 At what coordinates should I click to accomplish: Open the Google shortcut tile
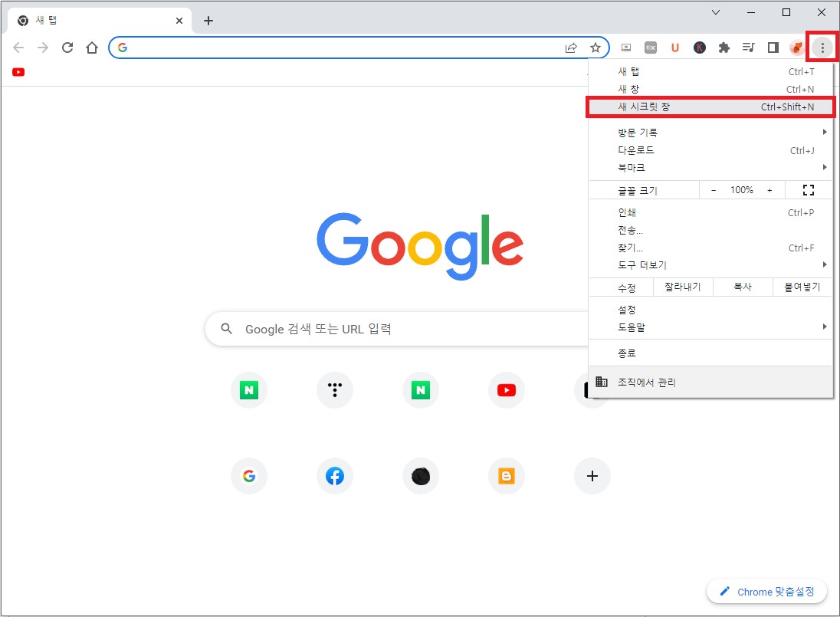(x=249, y=476)
